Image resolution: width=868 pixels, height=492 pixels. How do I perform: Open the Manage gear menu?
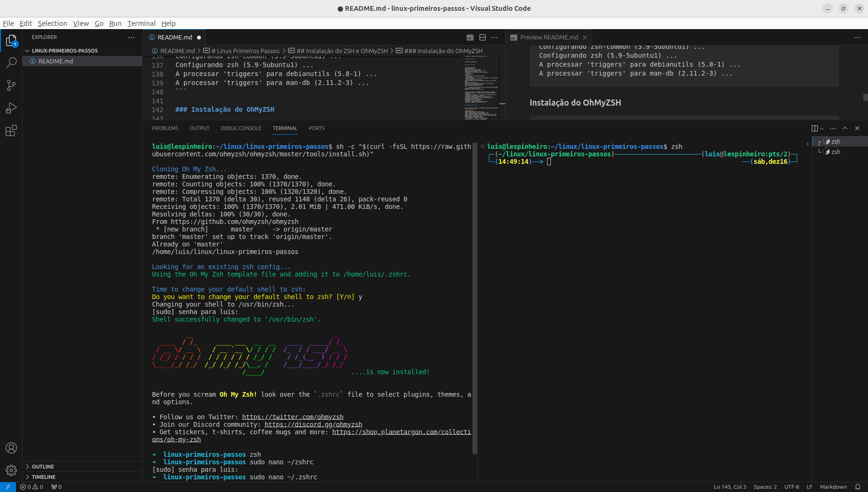(x=11, y=470)
